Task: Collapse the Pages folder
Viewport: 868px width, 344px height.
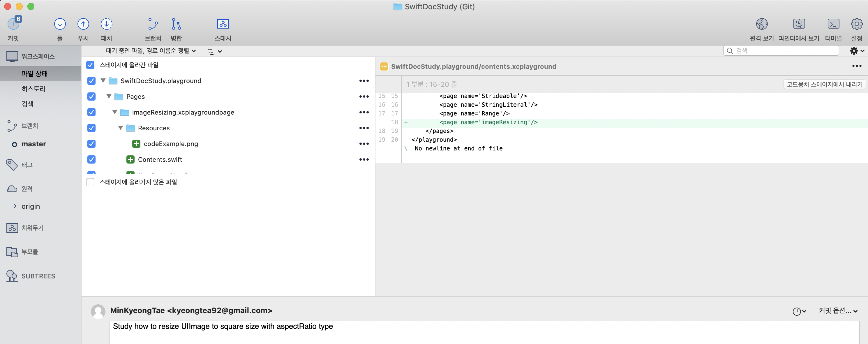Action: (109, 96)
